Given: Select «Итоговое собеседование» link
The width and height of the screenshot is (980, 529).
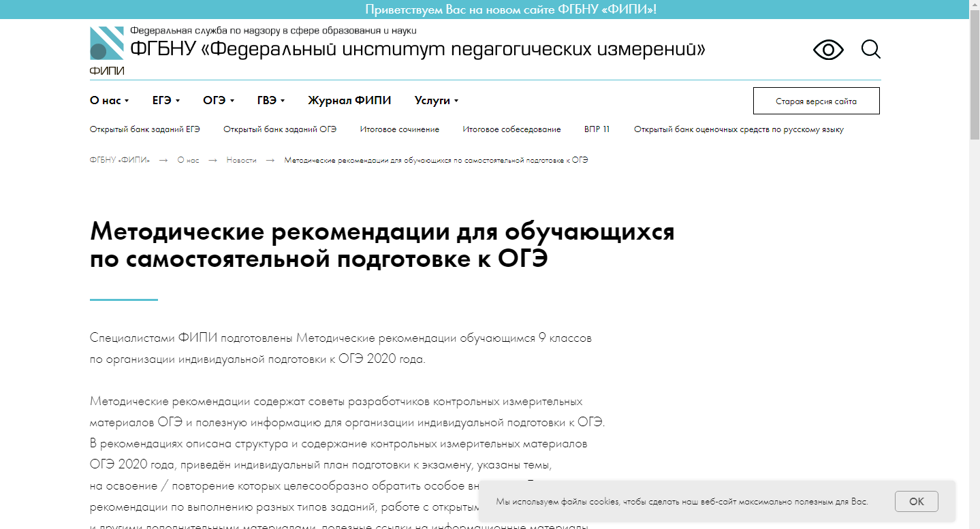Looking at the screenshot, I should pyautogui.click(x=511, y=129).
